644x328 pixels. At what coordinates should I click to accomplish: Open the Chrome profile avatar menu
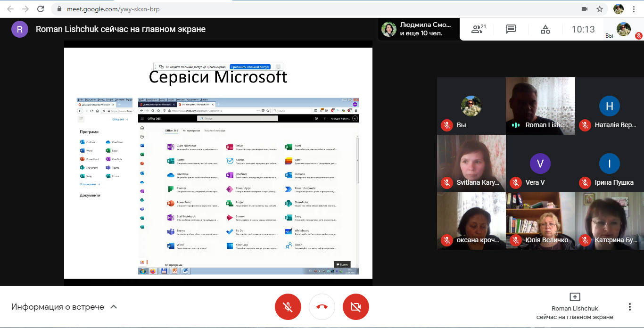(618, 9)
